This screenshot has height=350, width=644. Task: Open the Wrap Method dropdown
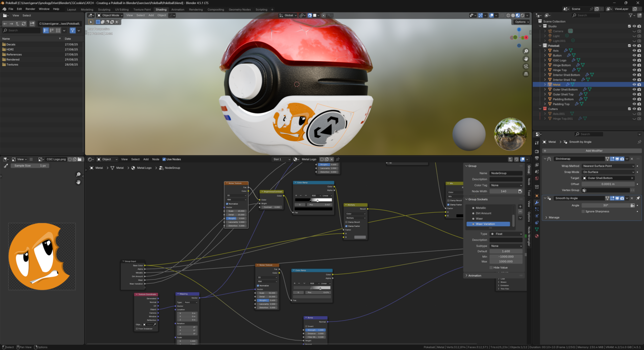608,166
